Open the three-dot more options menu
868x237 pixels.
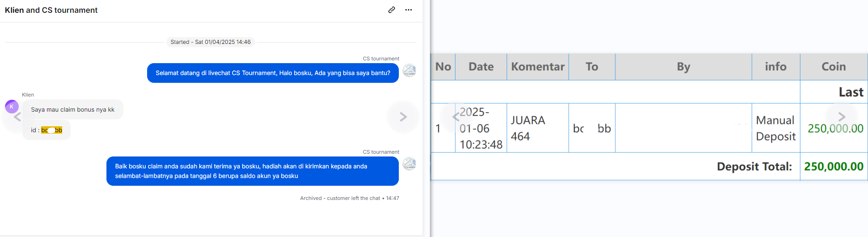point(408,10)
